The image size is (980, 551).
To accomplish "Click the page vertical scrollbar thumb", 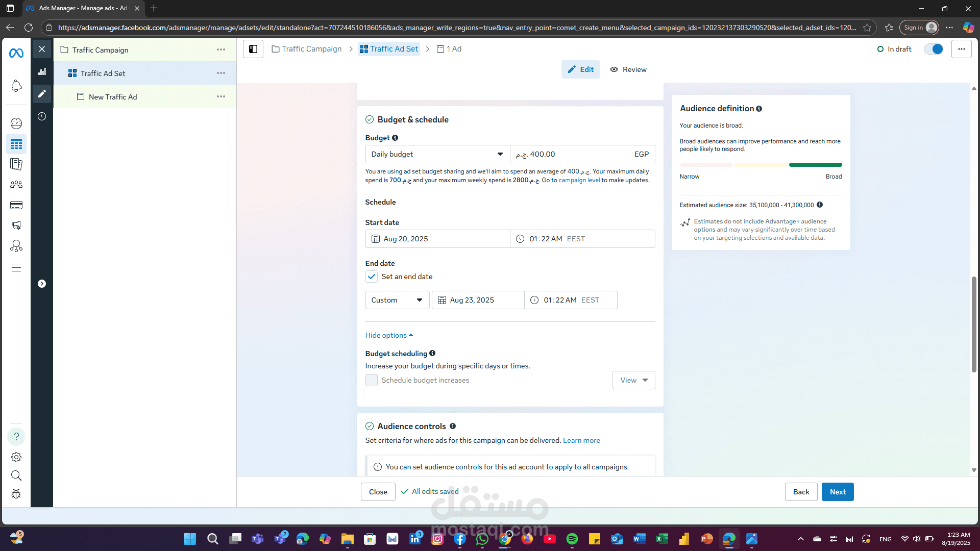I will tap(974, 324).
